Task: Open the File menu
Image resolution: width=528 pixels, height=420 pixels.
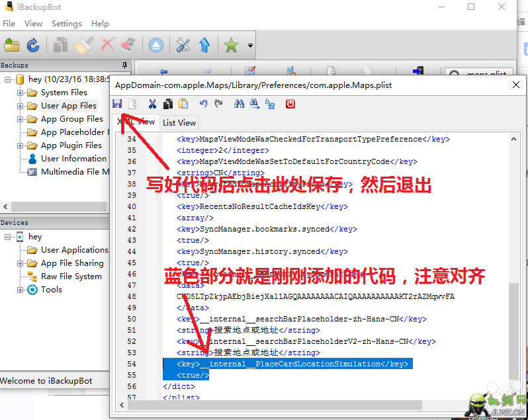Action: pyautogui.click(x=9, y=24)
